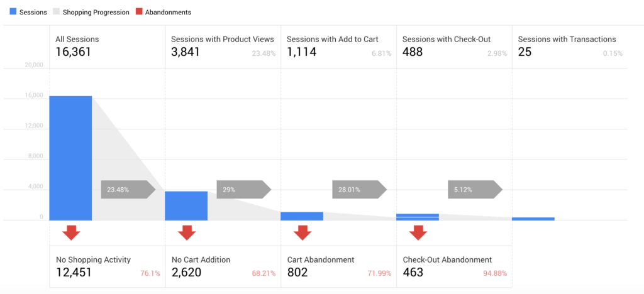Image resolution: width=644 pixels, height=294 pixels.
Task: Click the red arrow above Check-Out Abandonment
Action: [418, 233]
